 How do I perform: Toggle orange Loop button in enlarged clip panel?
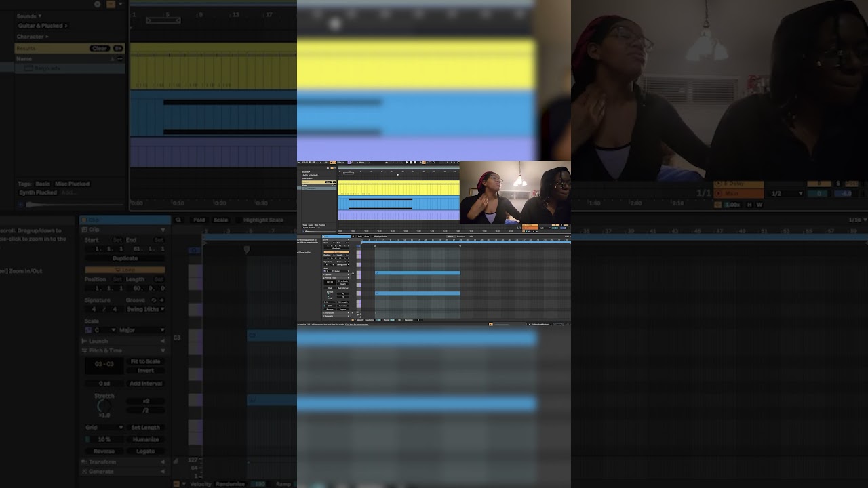tap(125, 270)
